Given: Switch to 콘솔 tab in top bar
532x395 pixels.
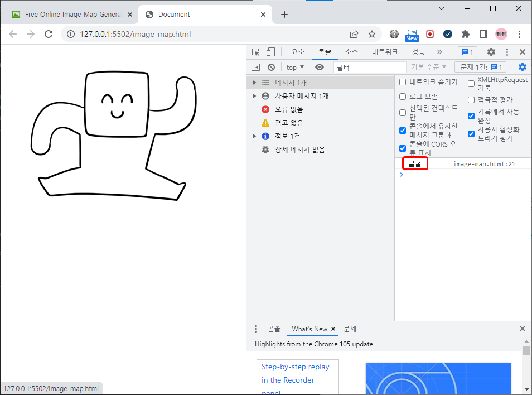Looking at the screenshot, I should click(x=325, y=52).
